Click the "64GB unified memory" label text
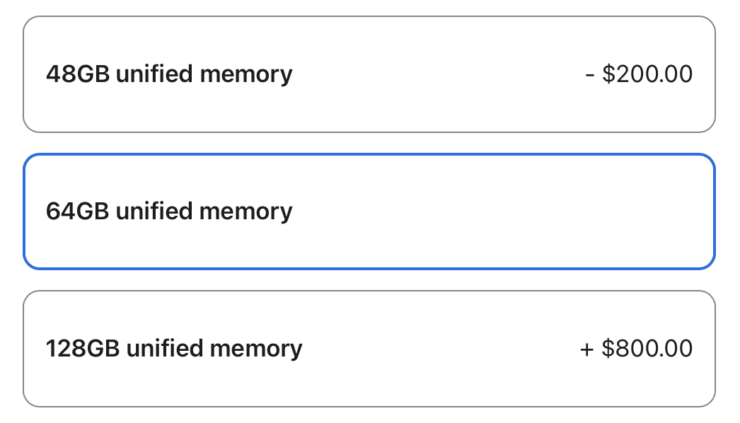Image resolution: width=740 pixels, height=423 pixels. 169,211
